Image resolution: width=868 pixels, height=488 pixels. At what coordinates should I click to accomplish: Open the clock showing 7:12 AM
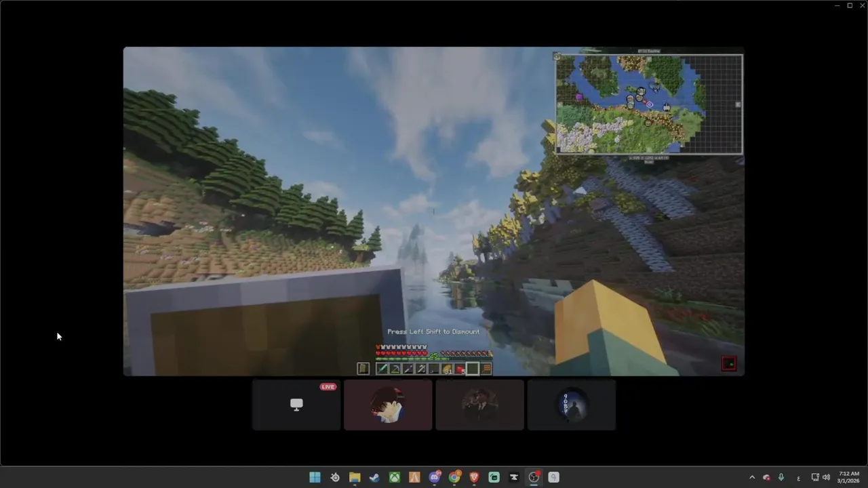tap(849, 477)
